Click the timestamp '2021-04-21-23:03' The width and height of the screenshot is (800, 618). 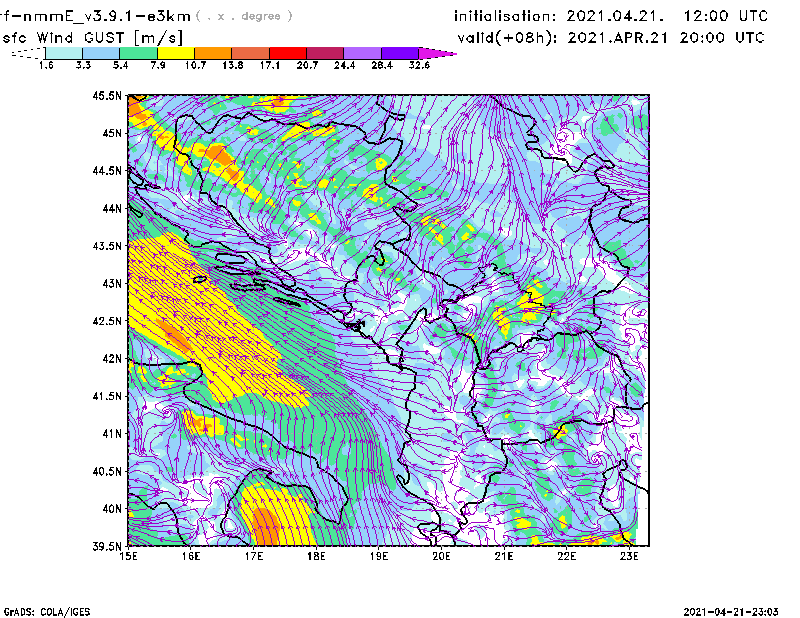731,612
